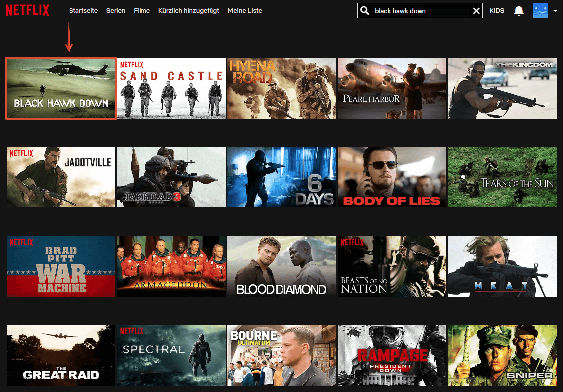Open the Tears of the Sun title

502,177
